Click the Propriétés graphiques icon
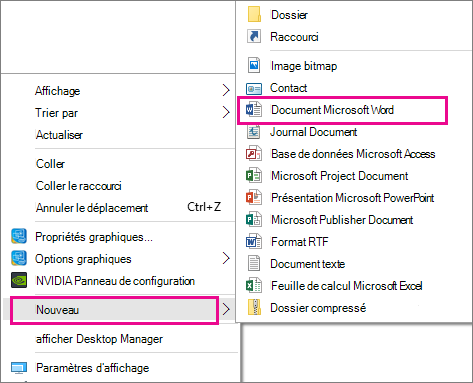The height and width of the screenshot is (383, 473). [x=19, y=237]
